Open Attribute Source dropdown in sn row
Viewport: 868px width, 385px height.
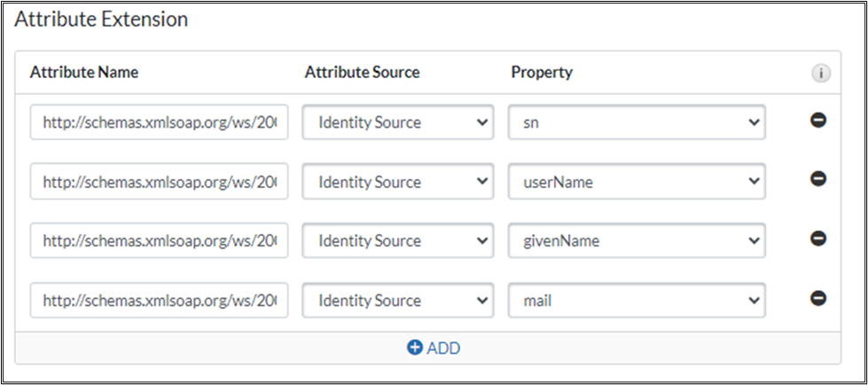point(397,123)
